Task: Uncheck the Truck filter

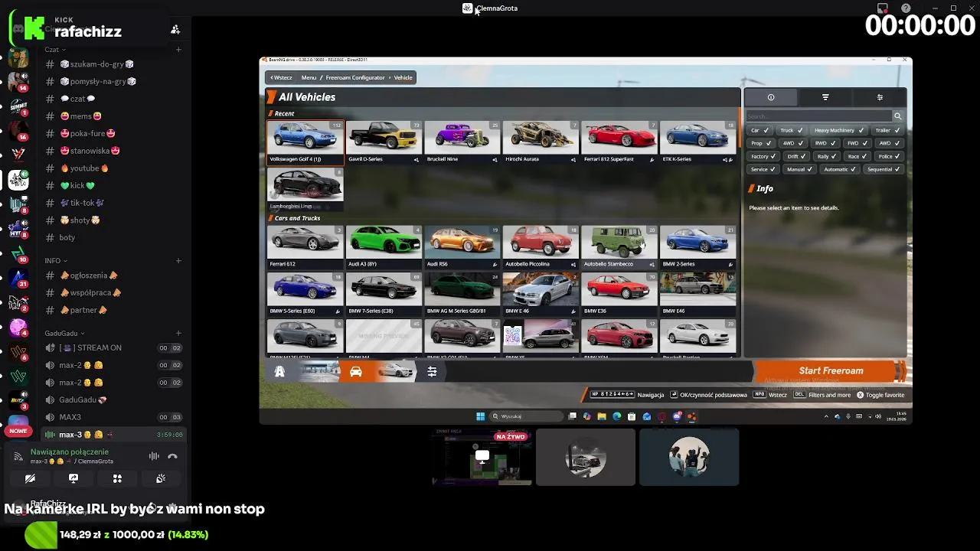Action: (792, 130)
